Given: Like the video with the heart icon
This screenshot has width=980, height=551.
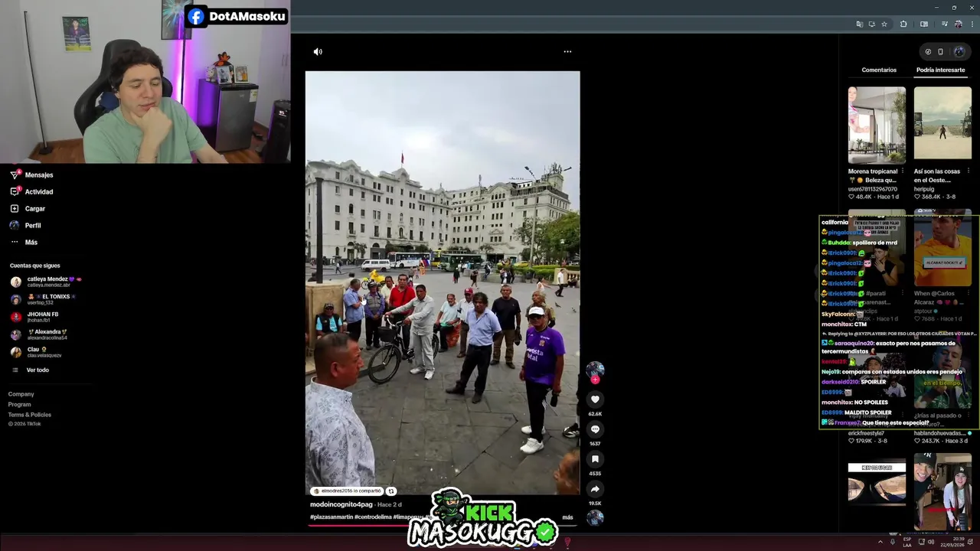Looking at the screenshot, I should pos(595,399).
